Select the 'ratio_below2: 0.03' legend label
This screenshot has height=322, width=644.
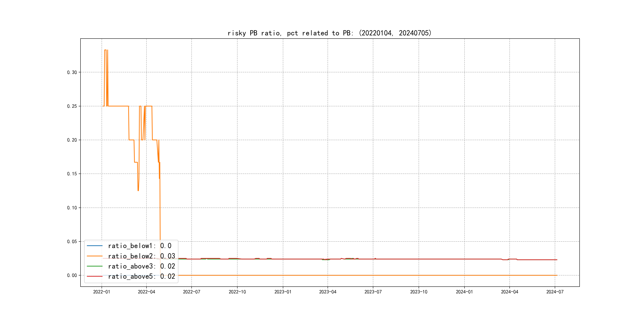click(142, 256)
